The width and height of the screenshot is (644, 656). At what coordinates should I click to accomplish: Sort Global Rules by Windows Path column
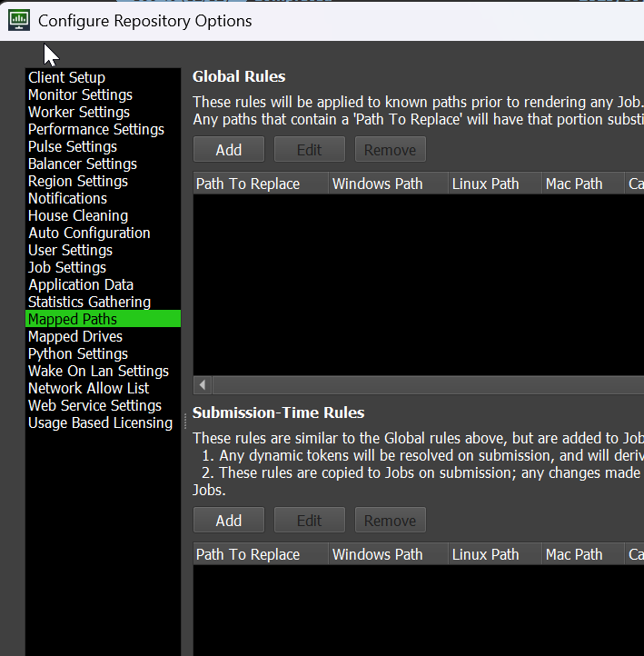coord(378,184)
